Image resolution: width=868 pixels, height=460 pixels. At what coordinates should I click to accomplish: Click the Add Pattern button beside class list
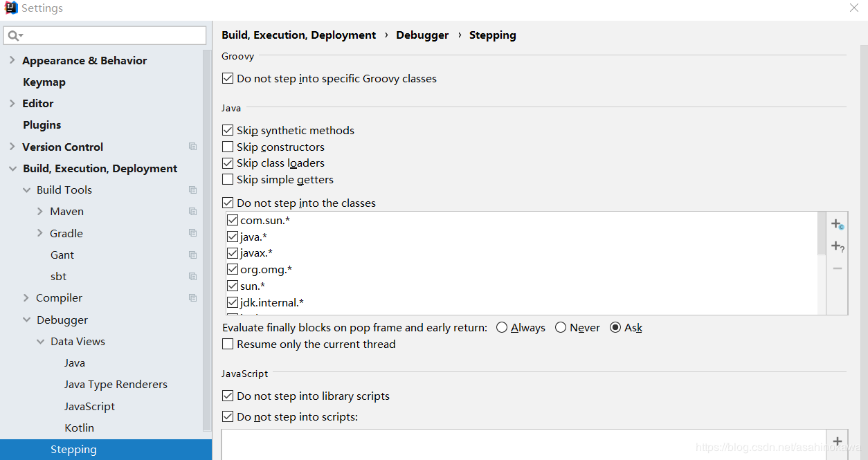pyautogui.click(x=838, y=246)
